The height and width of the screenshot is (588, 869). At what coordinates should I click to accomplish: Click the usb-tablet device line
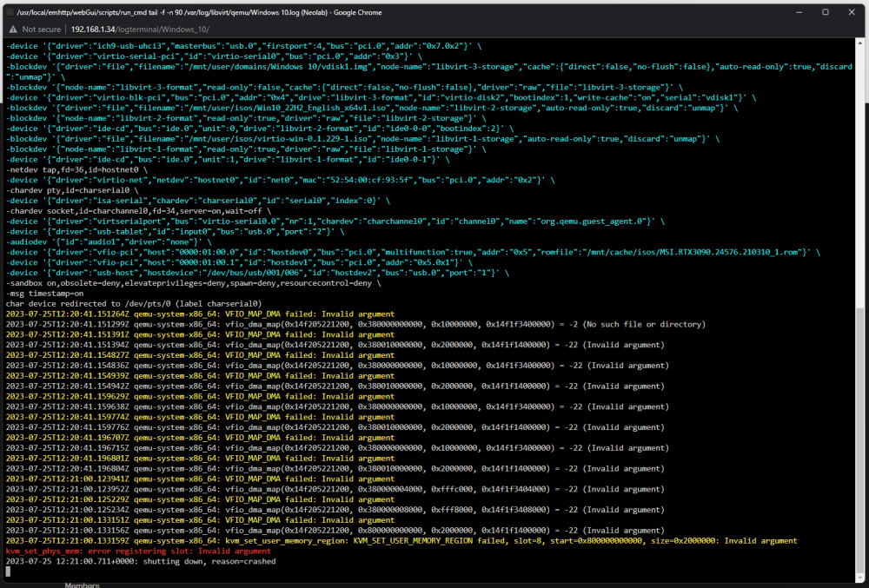pyautogui.click(x=176, y=231)
